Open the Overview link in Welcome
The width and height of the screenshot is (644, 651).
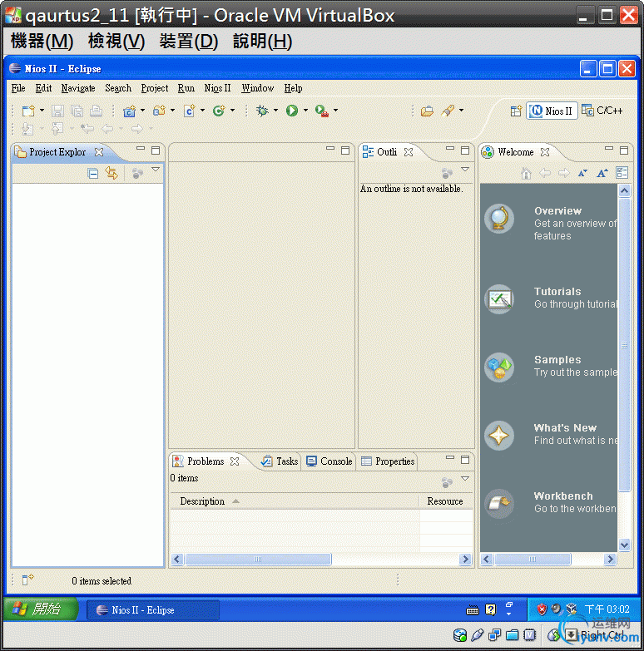point(557,211)
